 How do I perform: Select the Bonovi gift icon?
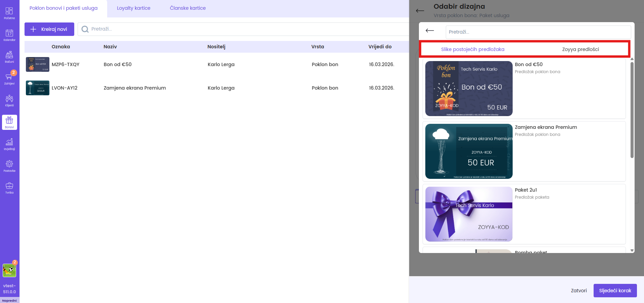pyautogui.click(x=9, y=122)
